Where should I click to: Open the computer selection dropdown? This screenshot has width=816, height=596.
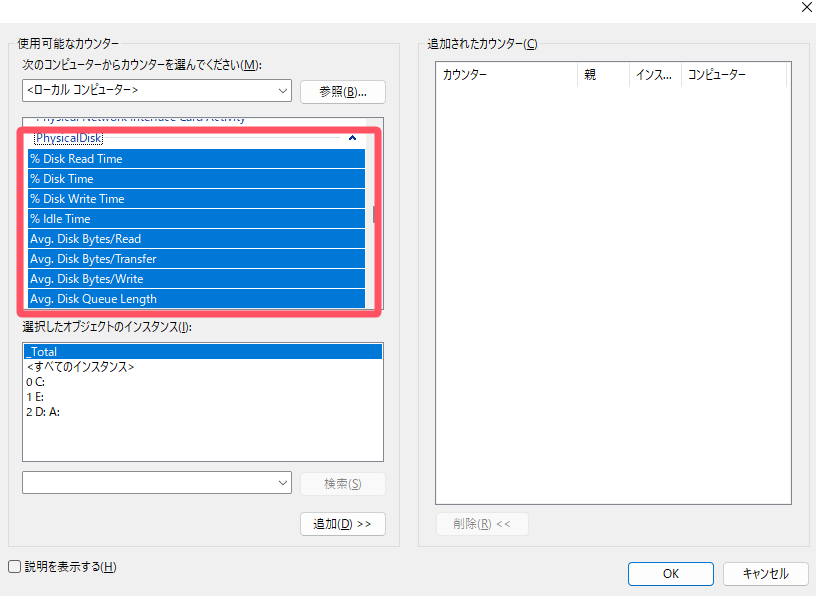tap(282, 91)
